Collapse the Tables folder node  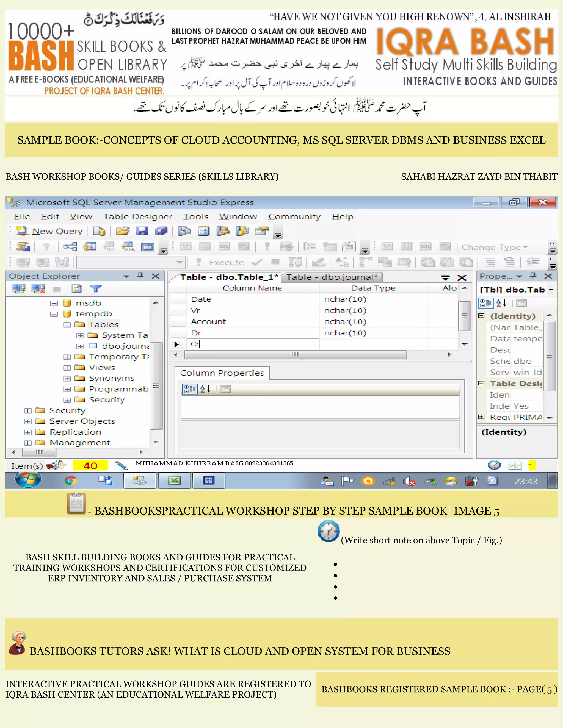tap(67, 325)
